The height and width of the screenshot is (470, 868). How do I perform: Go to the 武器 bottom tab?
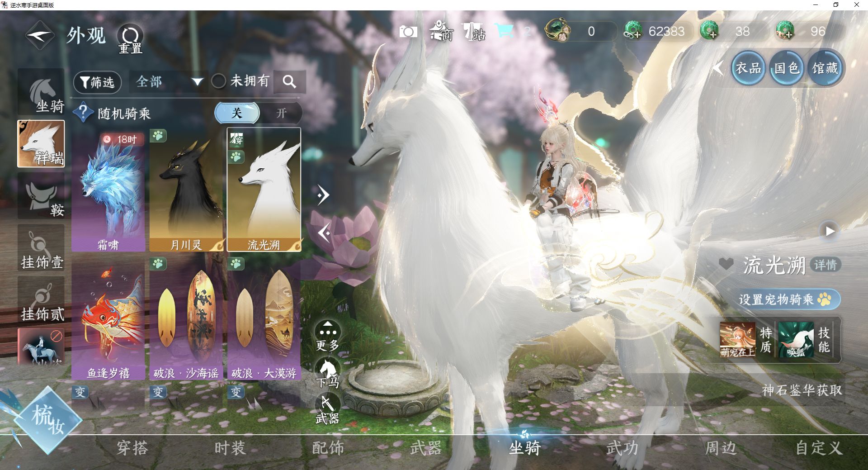[x=425, y=448]
